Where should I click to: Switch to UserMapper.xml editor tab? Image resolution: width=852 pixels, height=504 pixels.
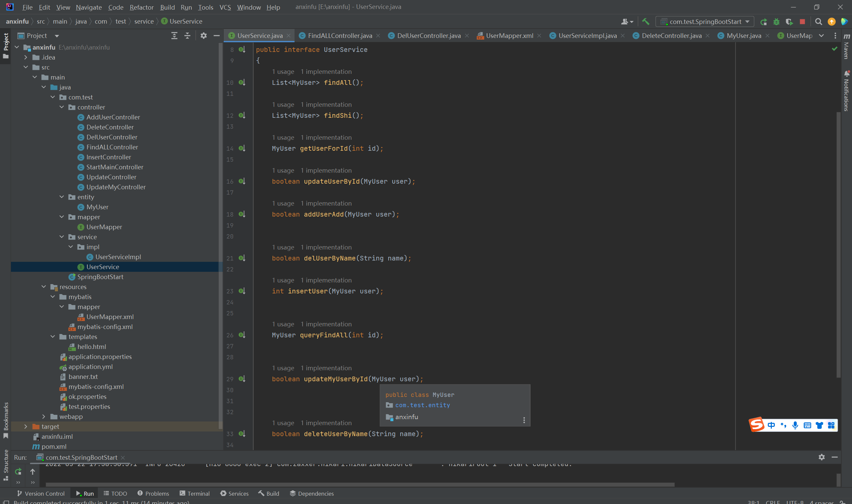(509, 36)
